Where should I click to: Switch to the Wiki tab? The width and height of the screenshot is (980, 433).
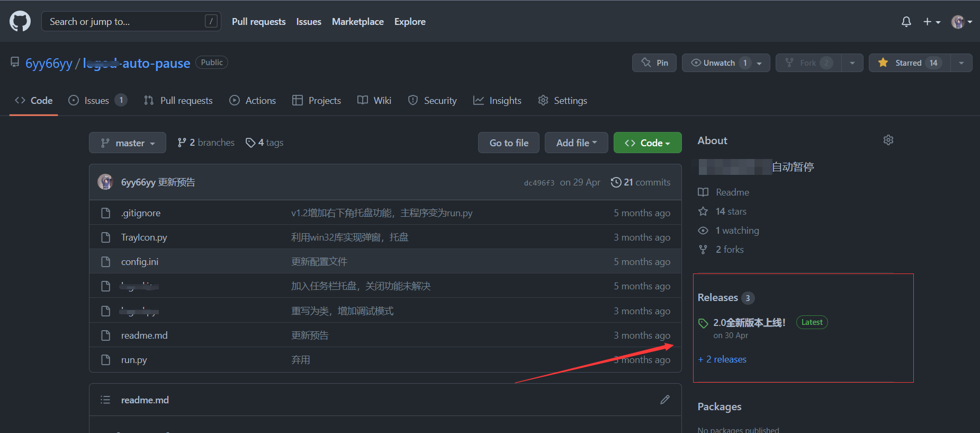pos(374,100)
